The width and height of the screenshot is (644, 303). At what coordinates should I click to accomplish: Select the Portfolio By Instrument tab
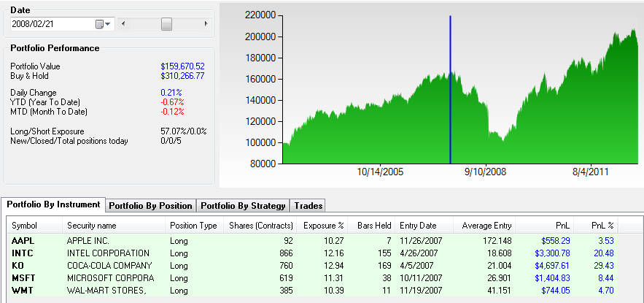coord(55,205)
